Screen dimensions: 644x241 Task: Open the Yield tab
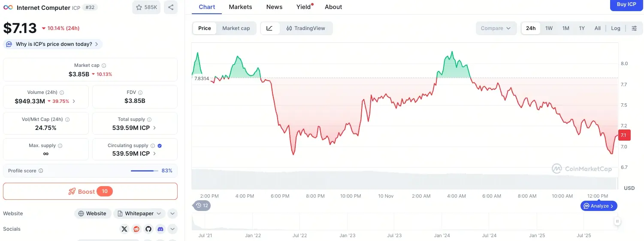click(x=304, y=7)
